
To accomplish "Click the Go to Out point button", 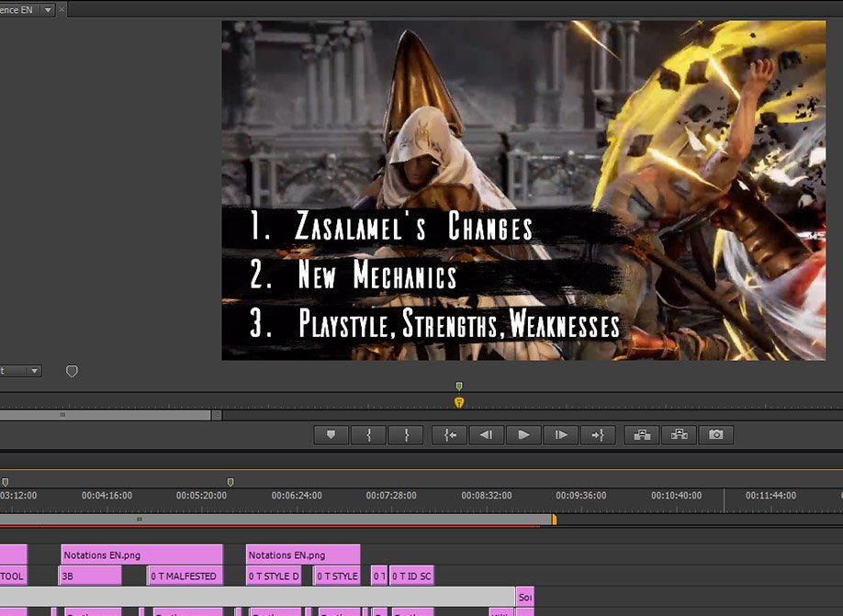I will (x=598, y=435).
